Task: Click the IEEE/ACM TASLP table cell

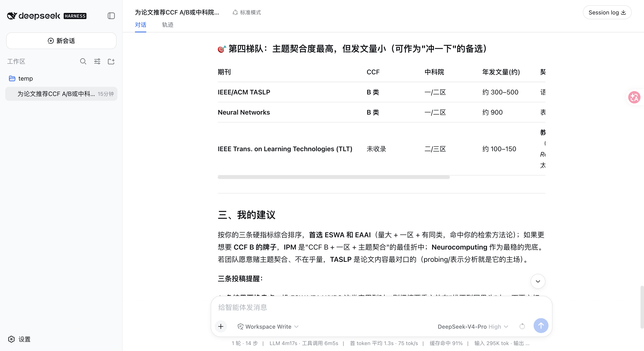Action: click(x=244, y=92)
